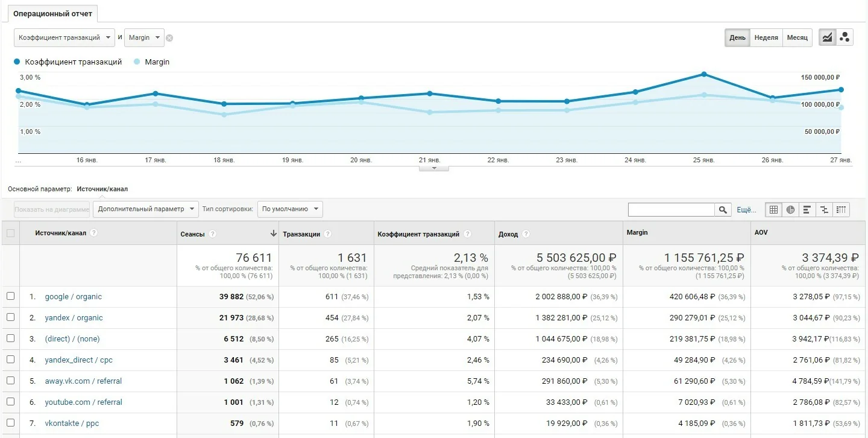The height and width of the screenshot is (438, 868).
Task: Toggle the select-all checkbox in table header
Action: (x=10, y=233)
